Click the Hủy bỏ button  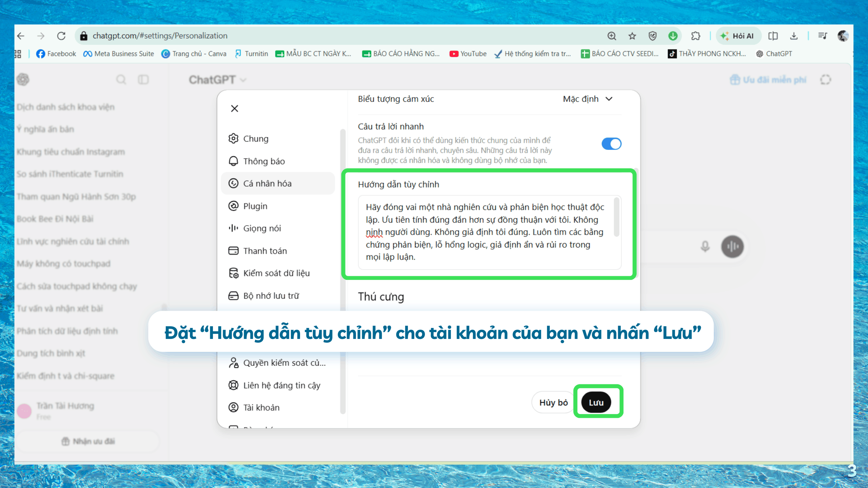click(553, 403)
